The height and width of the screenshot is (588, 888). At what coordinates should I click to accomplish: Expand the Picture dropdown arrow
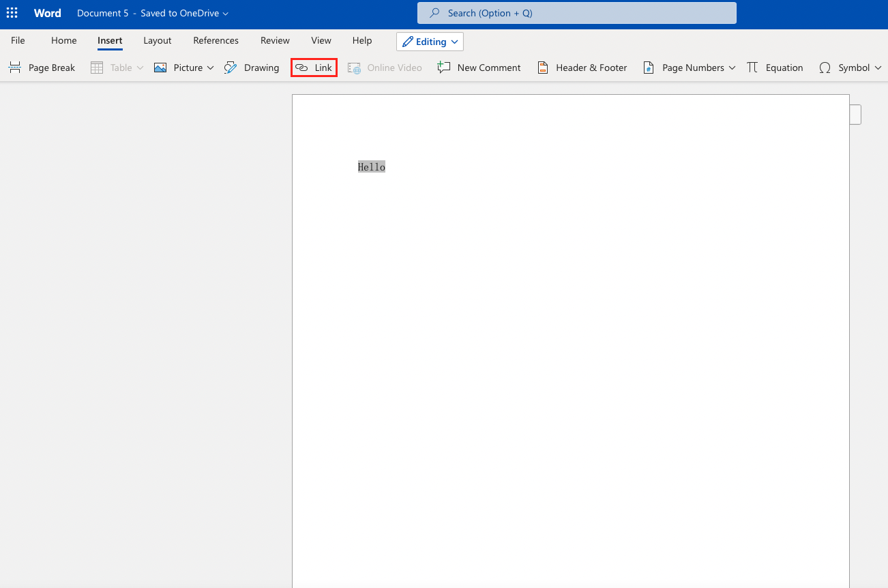tap(210, 68)
